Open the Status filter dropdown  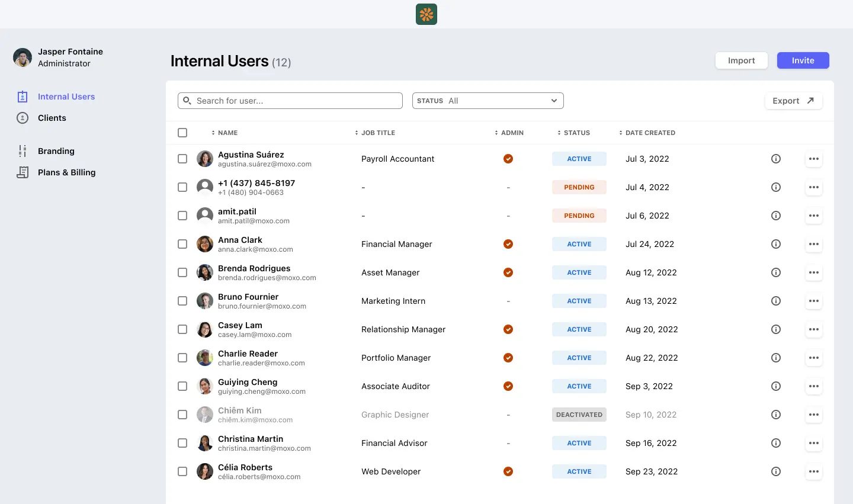tap(488, 100)
